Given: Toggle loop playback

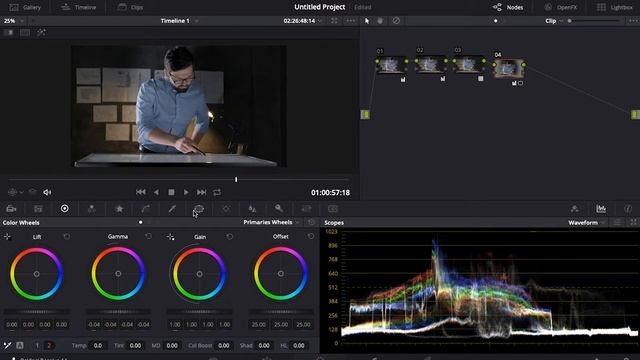Looking at the screenshot, I should (x=217, y=192).
